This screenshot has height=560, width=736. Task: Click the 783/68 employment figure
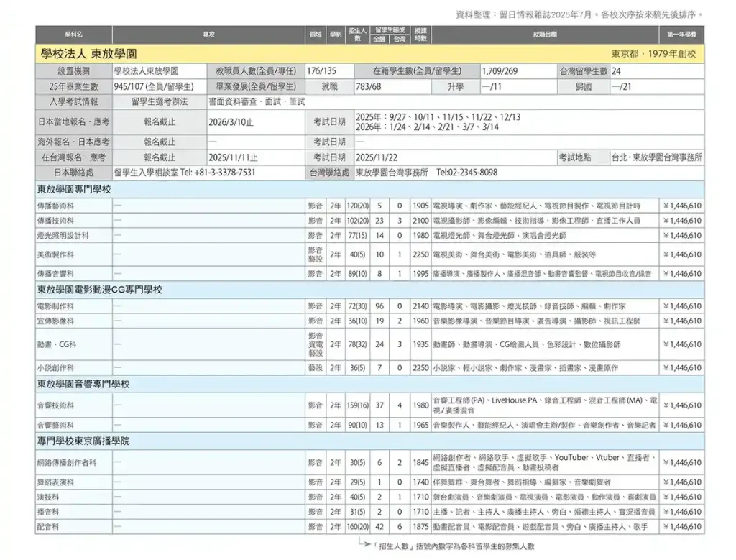pos(369,87)
